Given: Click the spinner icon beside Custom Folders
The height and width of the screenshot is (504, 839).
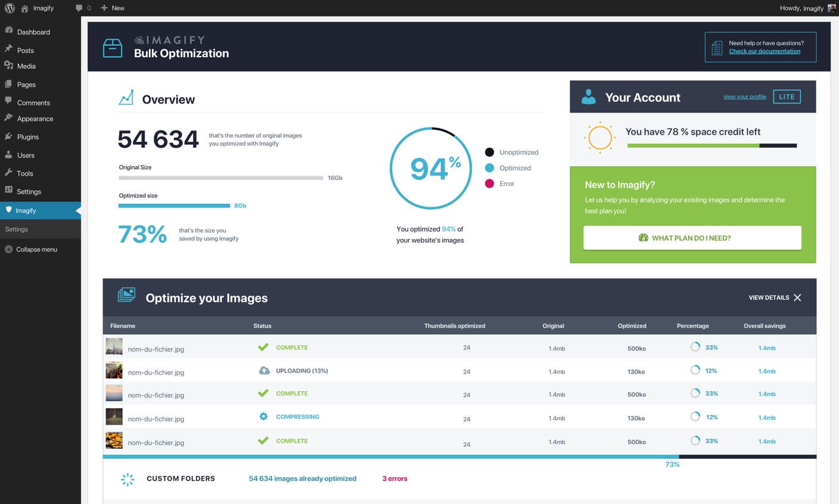Looking at the screenshot, I should [x=128, y=479].
